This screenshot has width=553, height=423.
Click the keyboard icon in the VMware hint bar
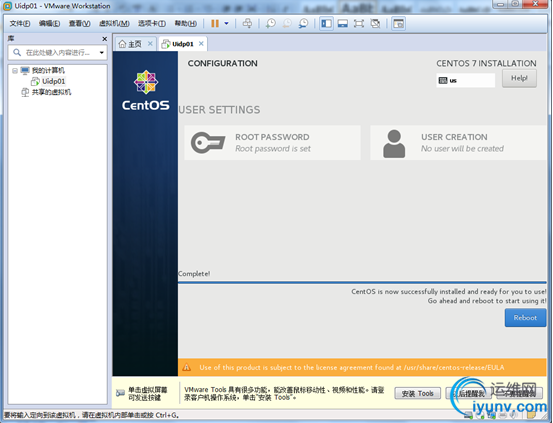120,393
